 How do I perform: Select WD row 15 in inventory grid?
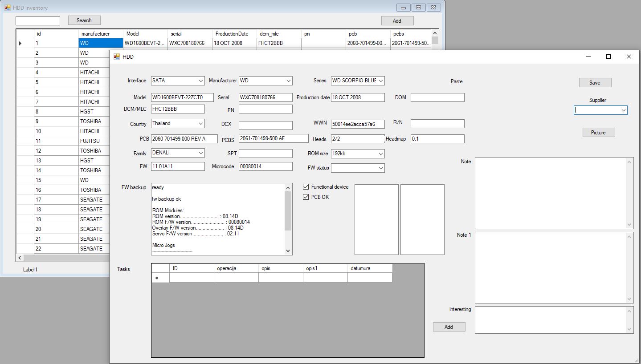94,180
